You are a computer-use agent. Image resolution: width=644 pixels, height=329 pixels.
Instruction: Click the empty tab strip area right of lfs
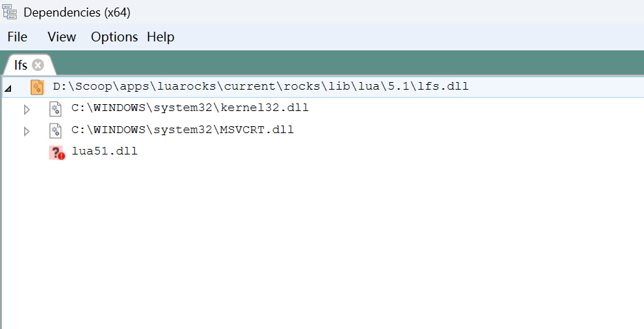click(x=344, y=63)
